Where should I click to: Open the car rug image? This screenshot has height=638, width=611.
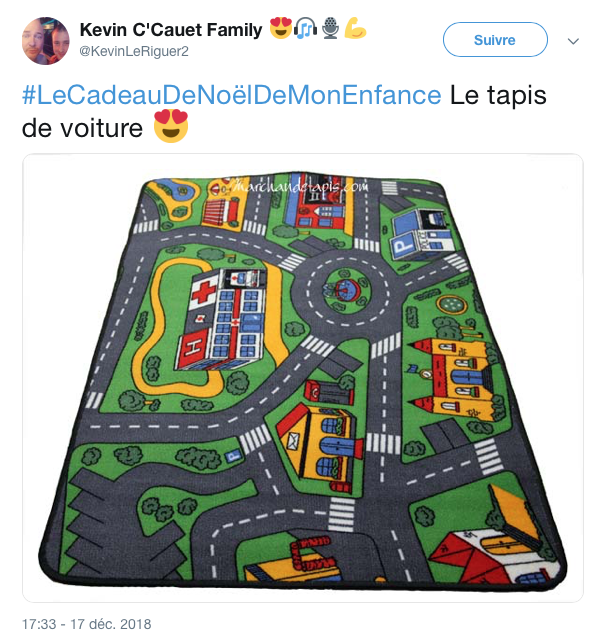303,378
